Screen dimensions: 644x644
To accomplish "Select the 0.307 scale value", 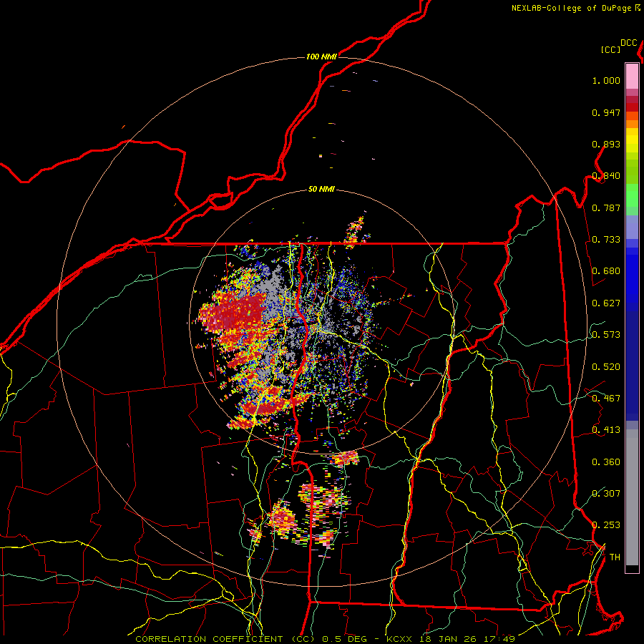I will 606,493.
